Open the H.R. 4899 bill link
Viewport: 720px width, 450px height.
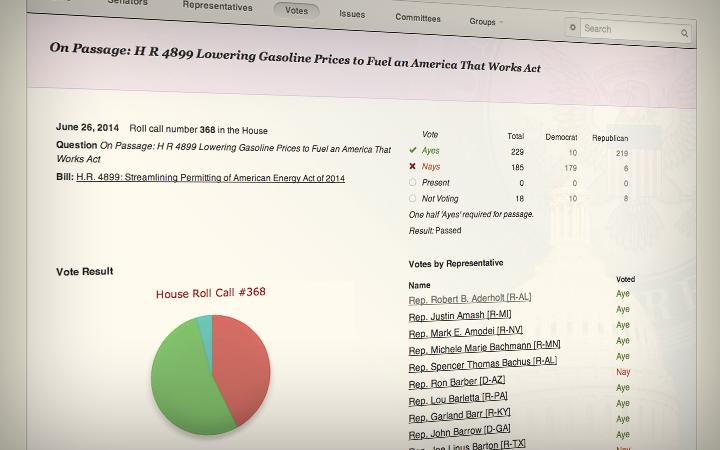[x=210, y=177]
